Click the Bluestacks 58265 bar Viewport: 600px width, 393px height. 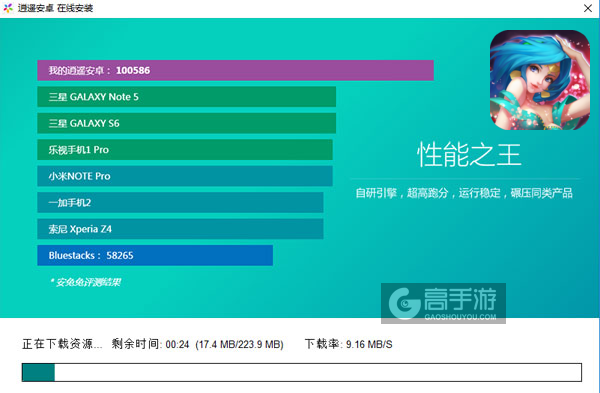click(x=155, y=255)
